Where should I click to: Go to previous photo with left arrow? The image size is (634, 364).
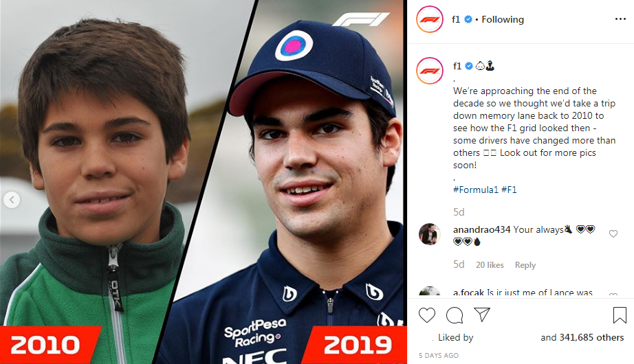pyautogui.click(x=12, y=200)
